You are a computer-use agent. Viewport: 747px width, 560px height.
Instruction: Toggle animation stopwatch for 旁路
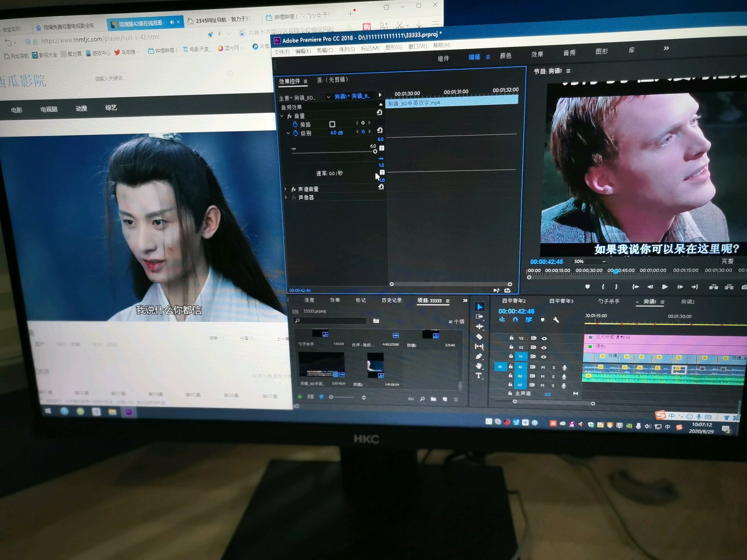pyautogui.click(x=295, y=124)
